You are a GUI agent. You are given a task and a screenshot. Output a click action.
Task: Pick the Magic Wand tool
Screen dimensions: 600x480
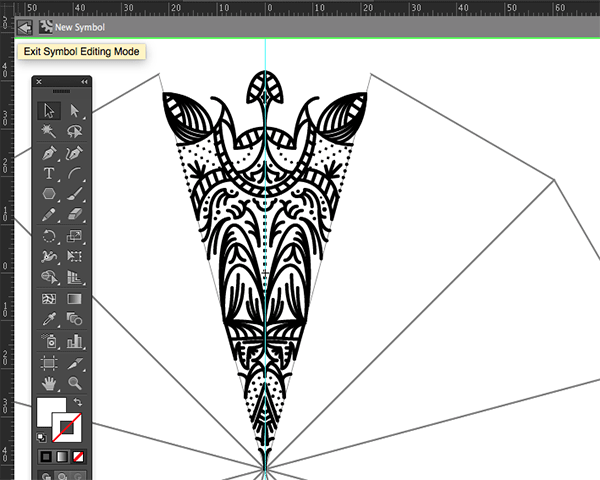(x=48, y=132)
